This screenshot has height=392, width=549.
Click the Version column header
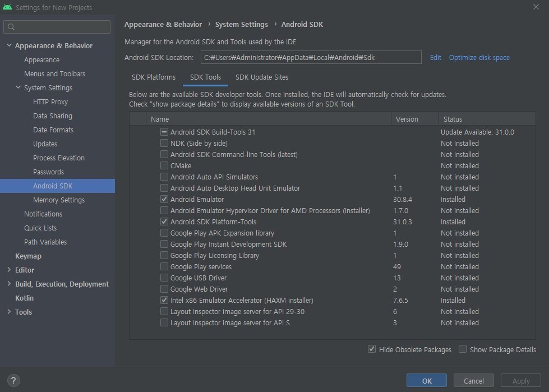(x=415, y=119)
